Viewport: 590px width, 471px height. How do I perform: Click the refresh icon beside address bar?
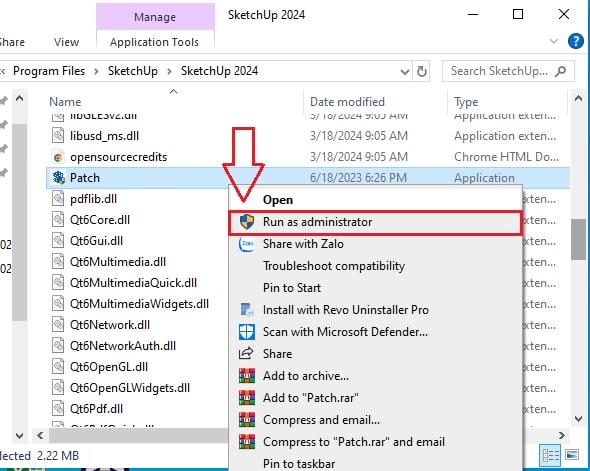(x=422, y=71)
